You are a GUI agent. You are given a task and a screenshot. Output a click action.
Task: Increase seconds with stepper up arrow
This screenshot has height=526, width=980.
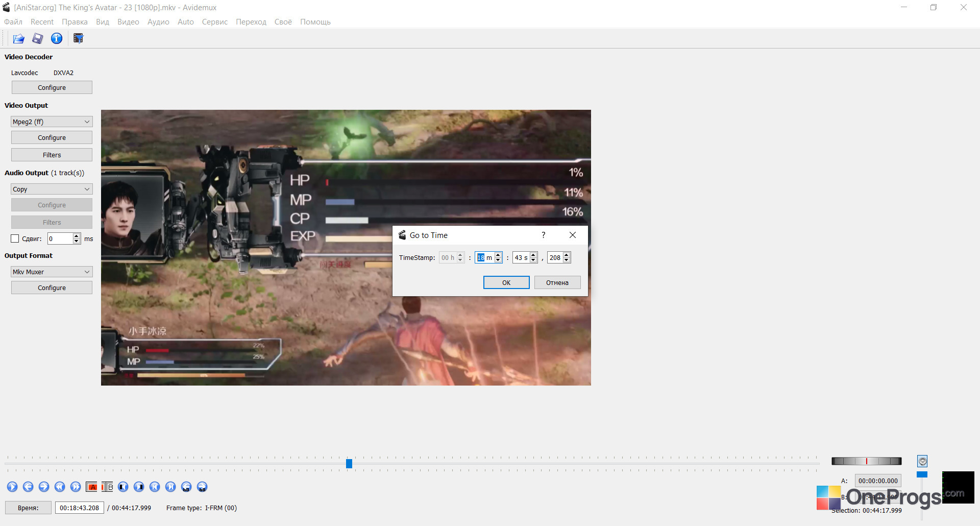click(x=533, y=255)
